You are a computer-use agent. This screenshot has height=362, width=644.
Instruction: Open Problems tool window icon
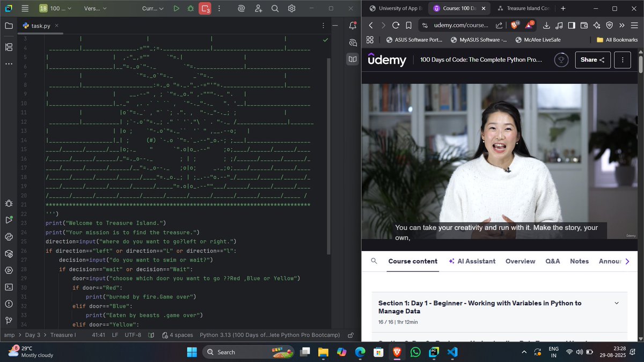point(9,304)
